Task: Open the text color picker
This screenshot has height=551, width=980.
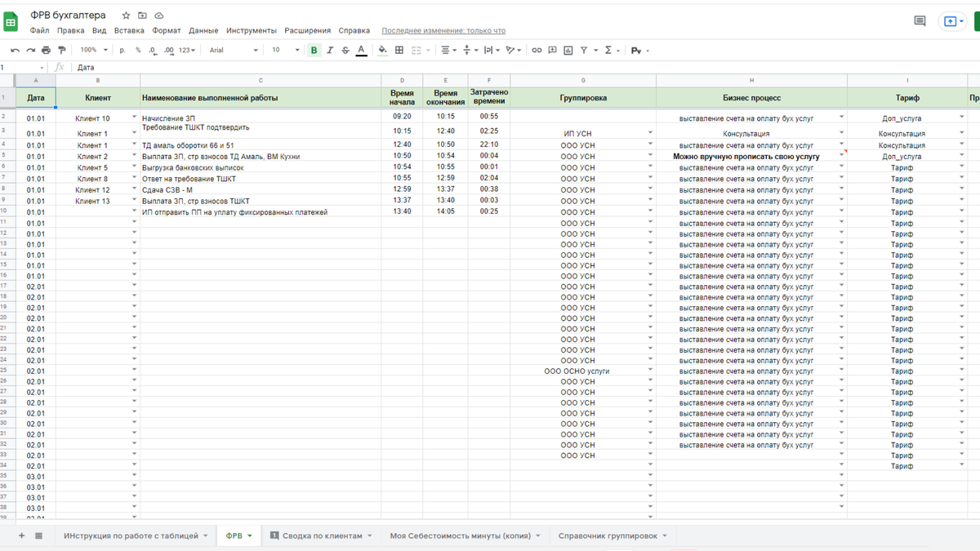Action: (x=361, y=51)
